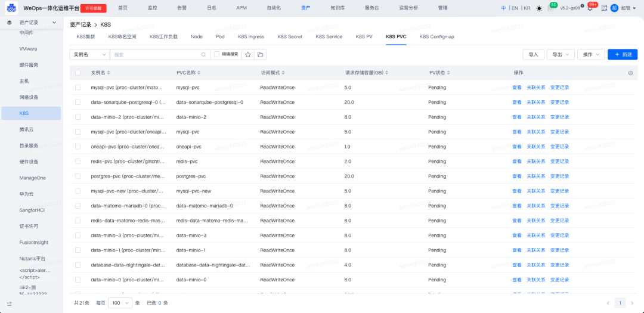Open the 实例名 search field dropdown

coord(89,54)
